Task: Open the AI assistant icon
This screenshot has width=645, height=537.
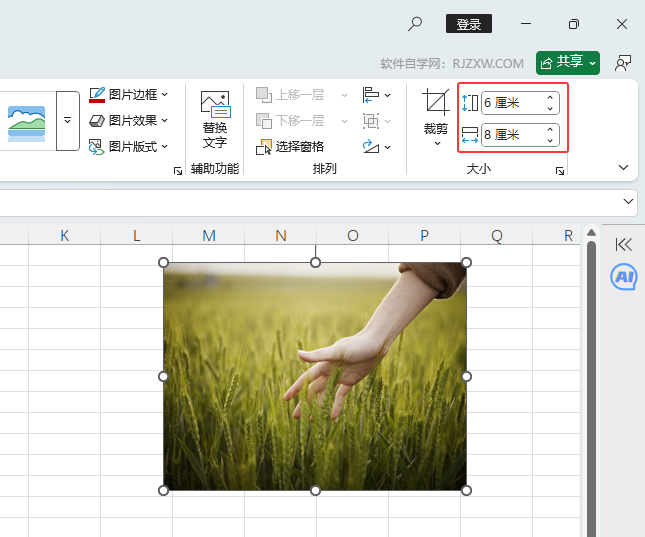Action: 624,277
